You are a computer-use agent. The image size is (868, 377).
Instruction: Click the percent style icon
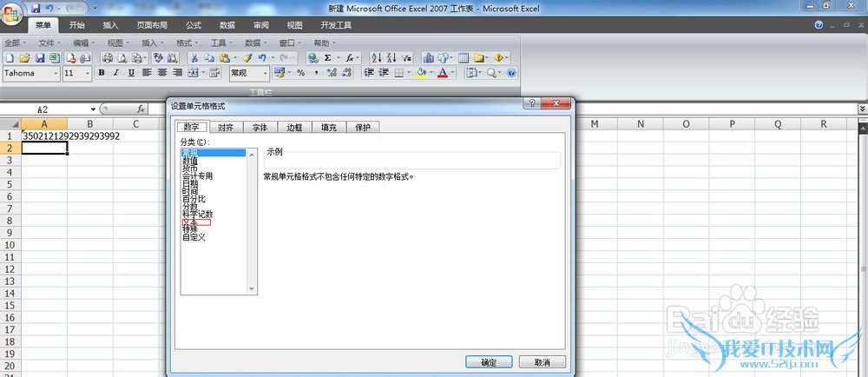[x=301, y=73]
